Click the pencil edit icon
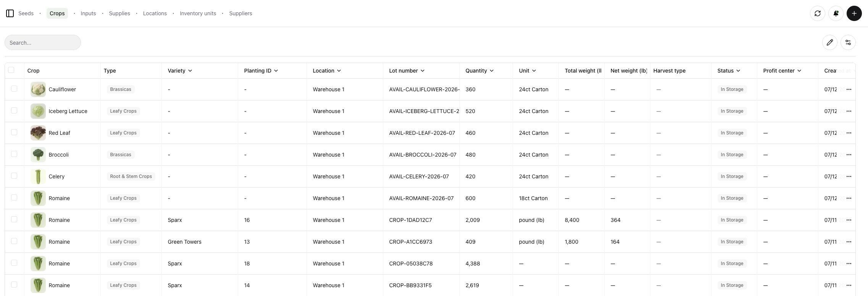 829,42
